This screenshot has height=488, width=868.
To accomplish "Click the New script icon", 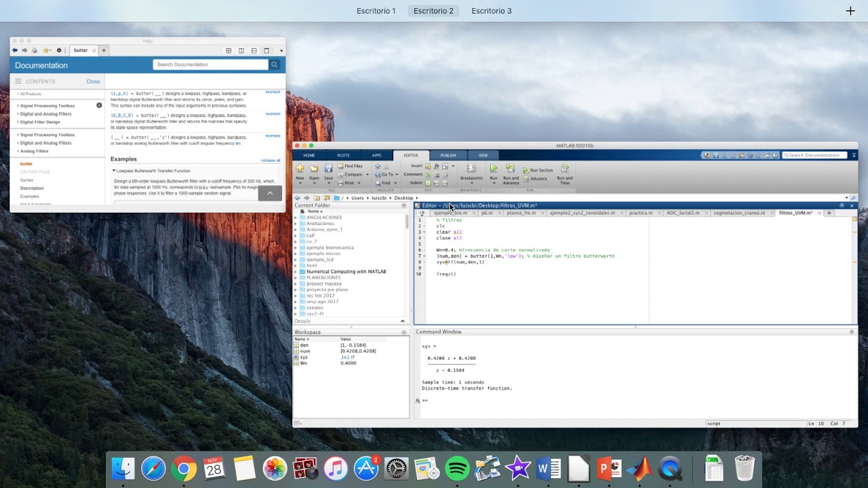I will click(300, 169).
